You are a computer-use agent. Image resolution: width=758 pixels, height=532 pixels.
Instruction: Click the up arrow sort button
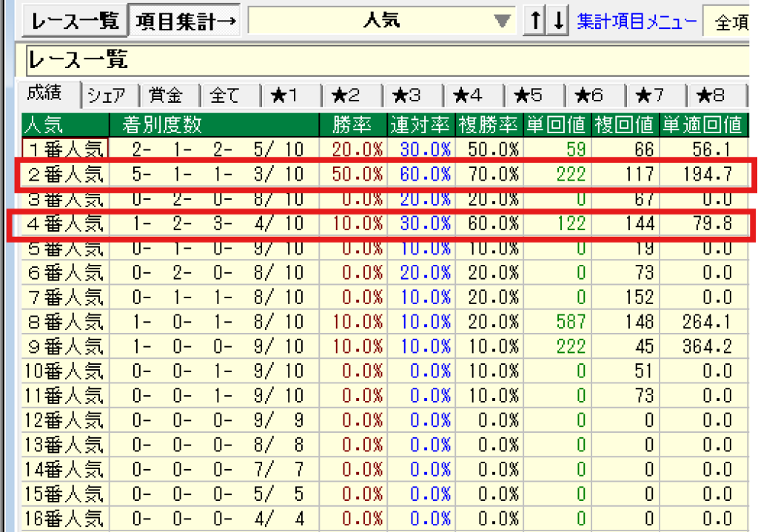pos(534,21)
